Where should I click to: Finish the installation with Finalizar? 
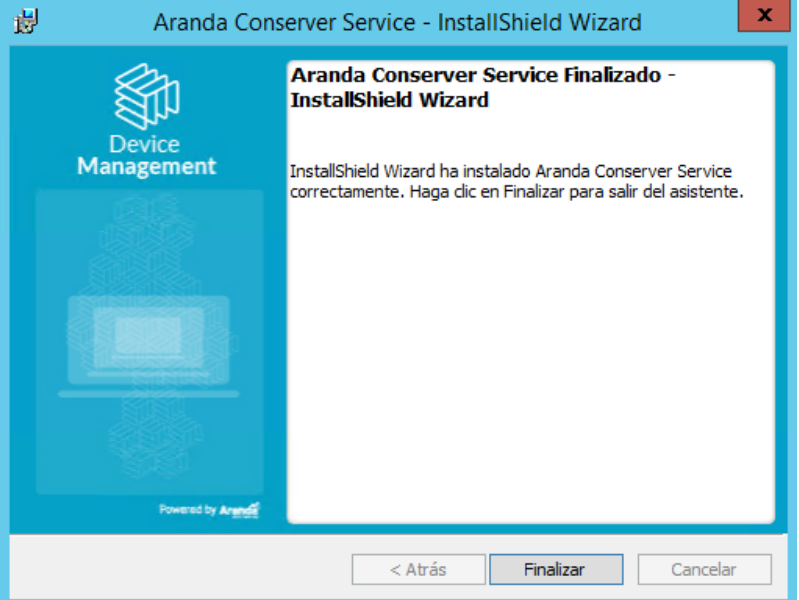556,569
